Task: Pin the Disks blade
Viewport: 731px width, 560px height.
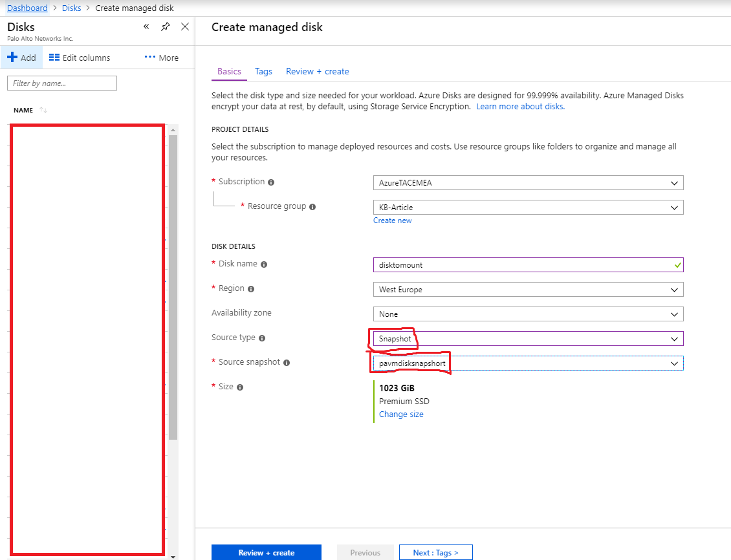Action: [166, 27]
